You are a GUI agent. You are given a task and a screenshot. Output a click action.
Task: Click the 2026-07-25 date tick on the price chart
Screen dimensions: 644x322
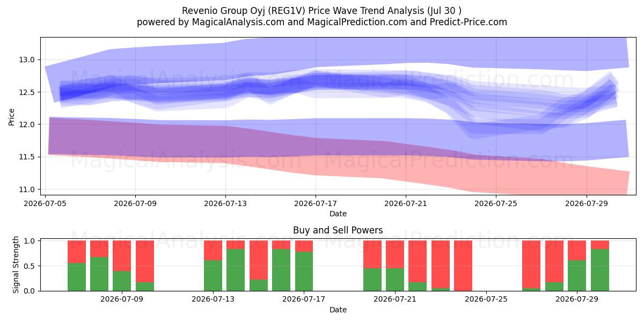coord(496,204)
